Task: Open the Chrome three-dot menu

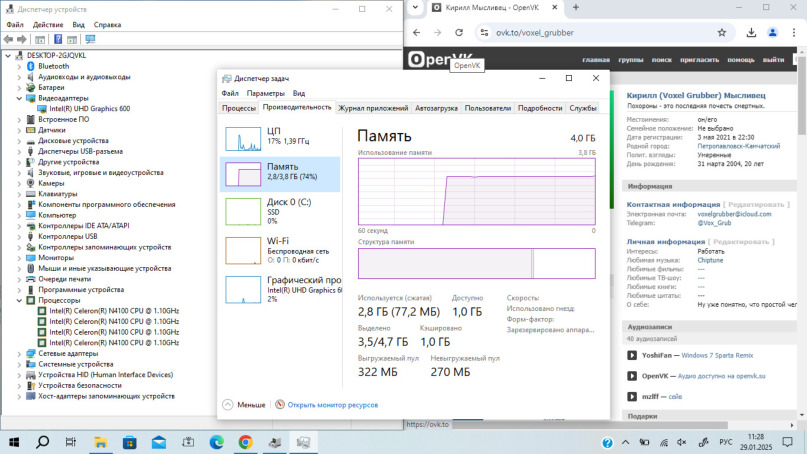Action: pyautogui.click(x=795, y=32)
